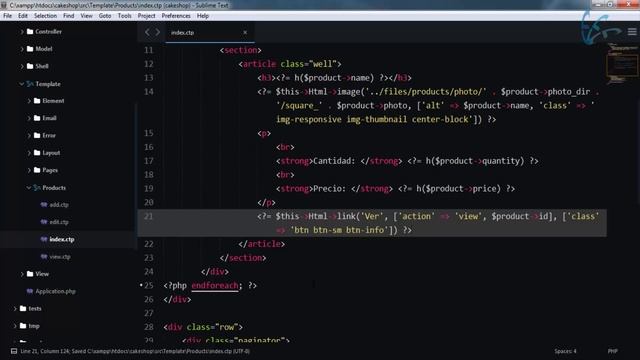Toggle the status bar panel switcher icon
The height and width of the screenshot is (360, 640).
14,351
